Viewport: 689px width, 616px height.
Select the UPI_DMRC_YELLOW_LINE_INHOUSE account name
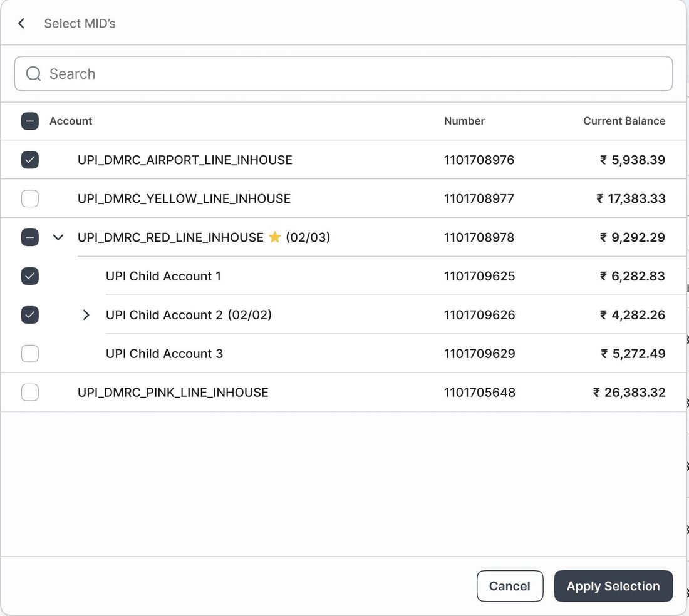[184, 198]
